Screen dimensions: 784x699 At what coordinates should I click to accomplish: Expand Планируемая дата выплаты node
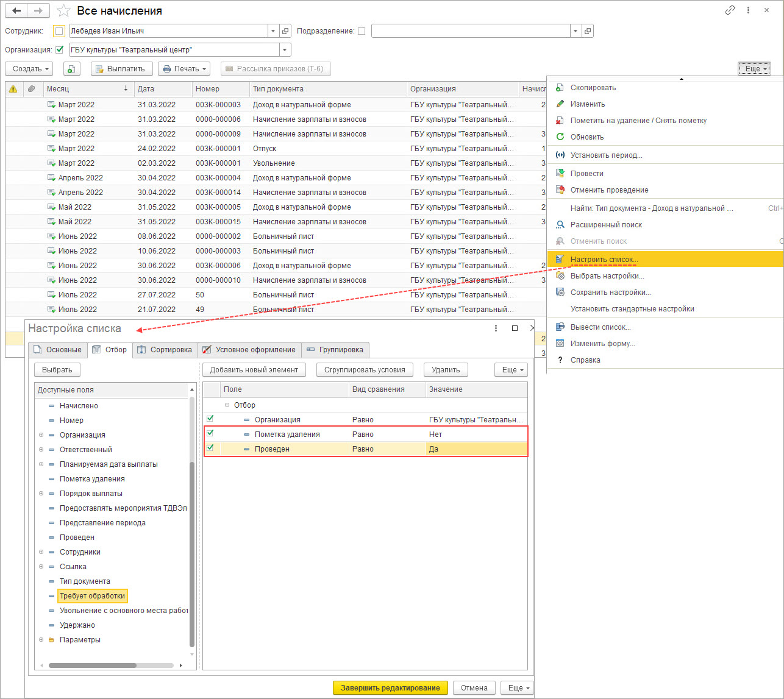(41, 464)
